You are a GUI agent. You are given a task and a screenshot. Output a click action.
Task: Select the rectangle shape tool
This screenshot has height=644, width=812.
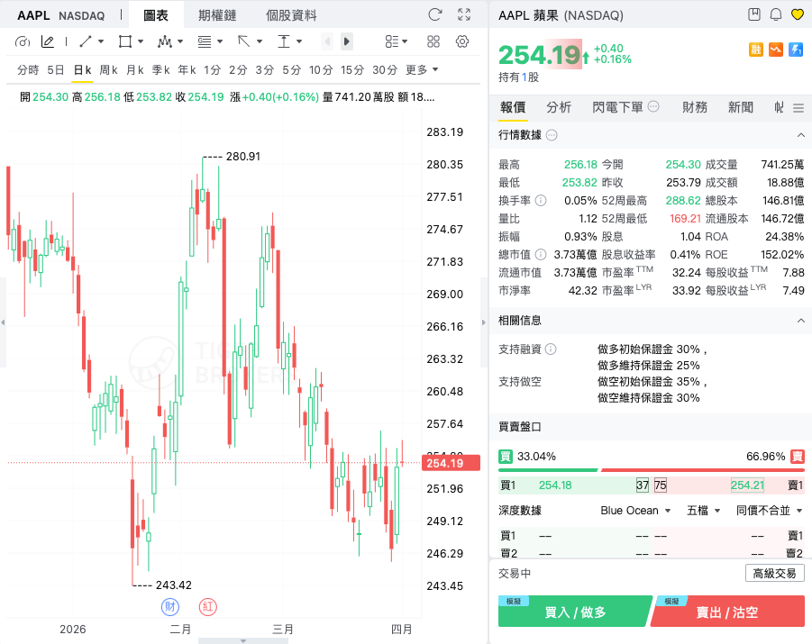pos(124,41)
